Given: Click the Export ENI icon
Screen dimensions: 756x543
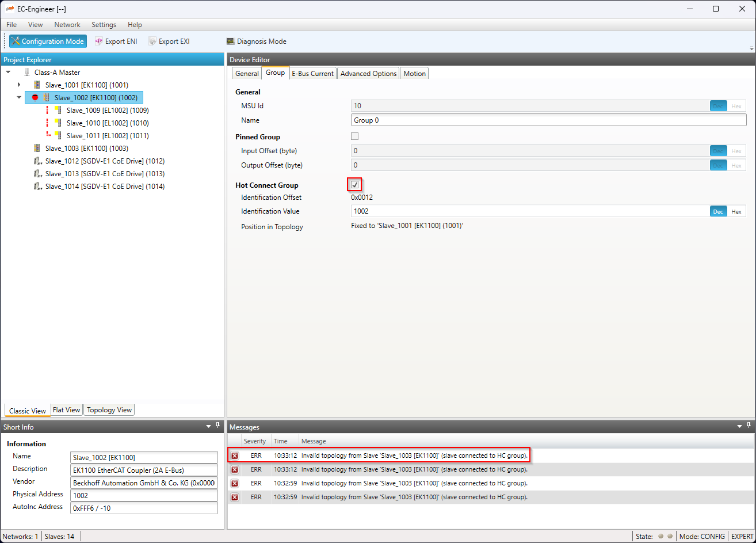Looking at the screenshot, I should pos(99,41).
